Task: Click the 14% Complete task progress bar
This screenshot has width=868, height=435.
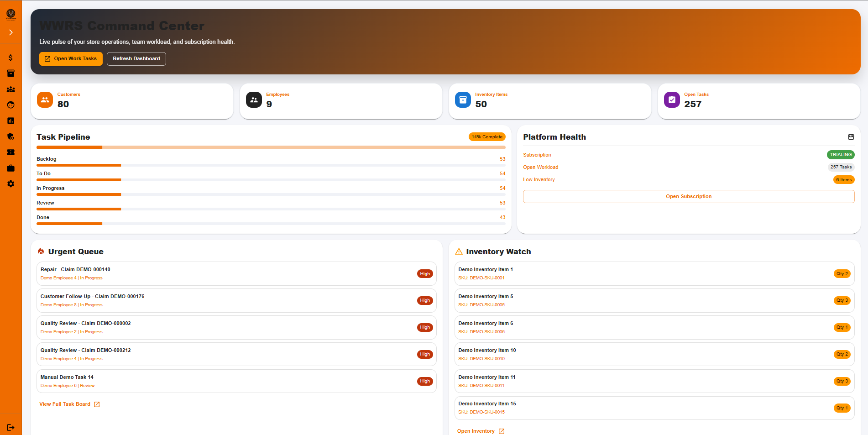Action: (487, 136)
